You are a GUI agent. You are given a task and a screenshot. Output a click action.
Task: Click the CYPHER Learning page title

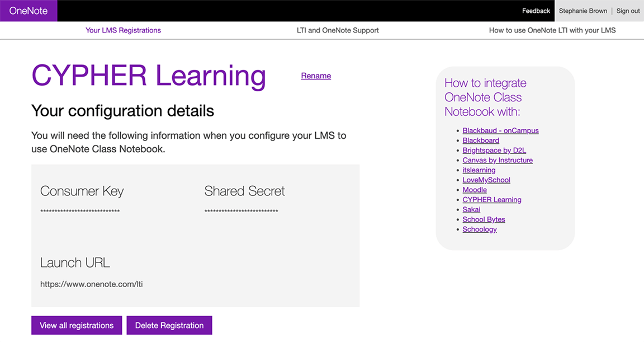pyautogui.click(x=149, y=77)
